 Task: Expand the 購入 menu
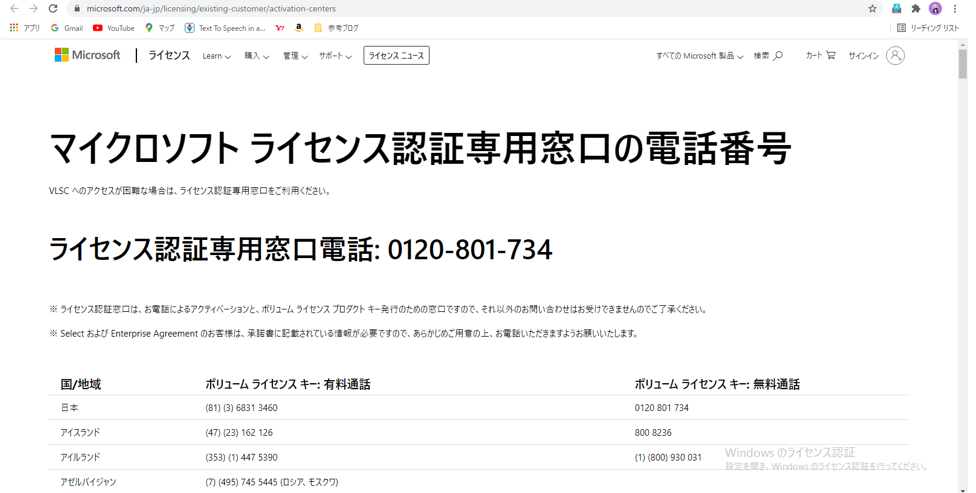click(x=256, y=56)
